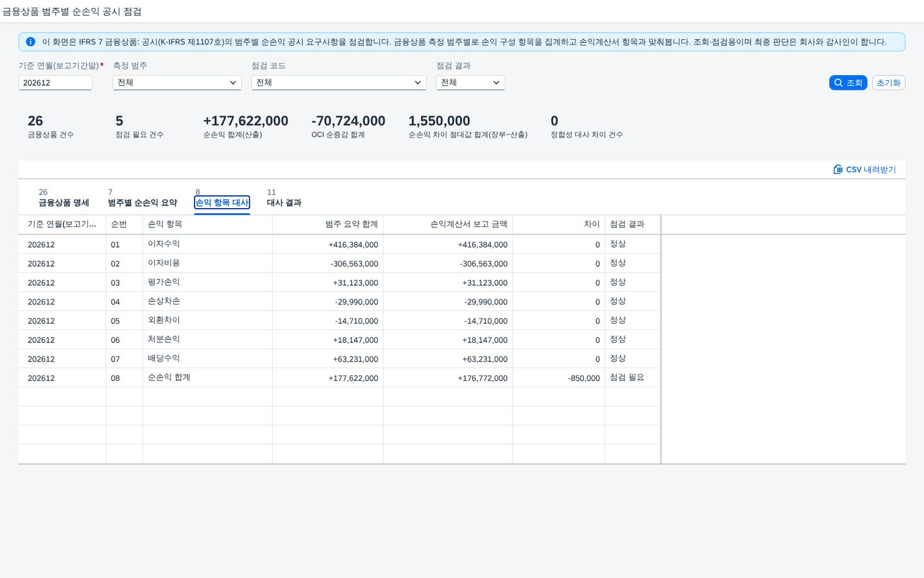This screenshot has height=578, width=924.
Task: Click the blue info icon in banner
Action: coord(30,42)
